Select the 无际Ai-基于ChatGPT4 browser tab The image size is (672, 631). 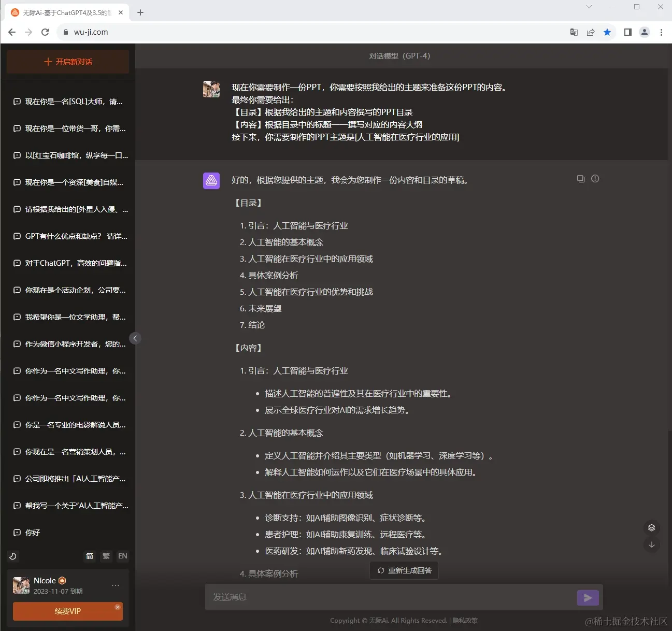pos(67,12)
